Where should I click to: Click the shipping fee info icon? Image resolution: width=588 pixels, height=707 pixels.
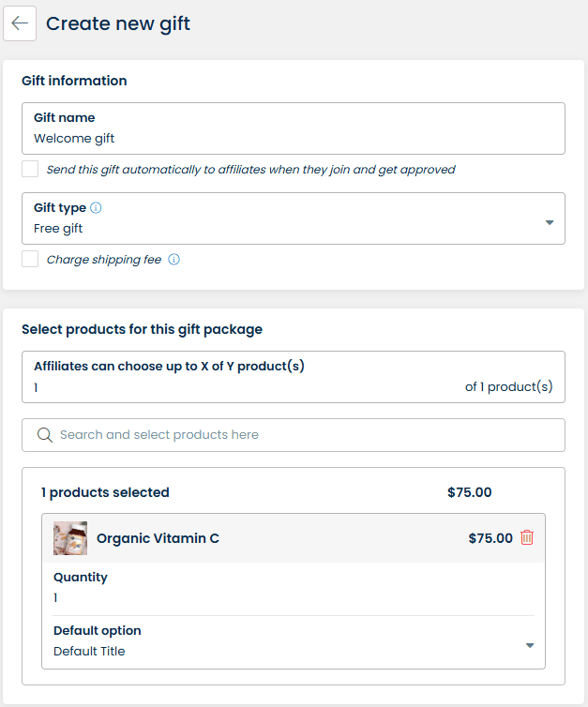coord(173,260)
